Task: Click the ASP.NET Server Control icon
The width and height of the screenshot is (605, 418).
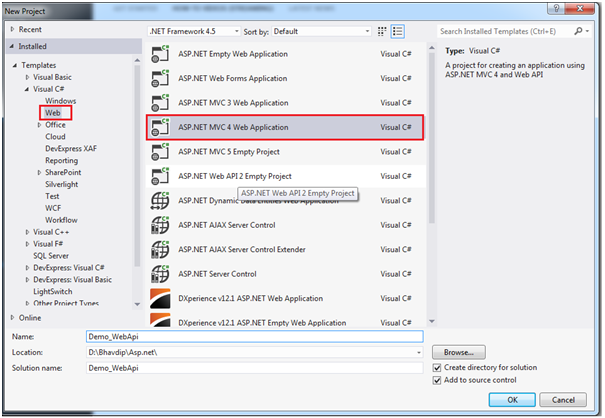Action: [x=160, y=274]
